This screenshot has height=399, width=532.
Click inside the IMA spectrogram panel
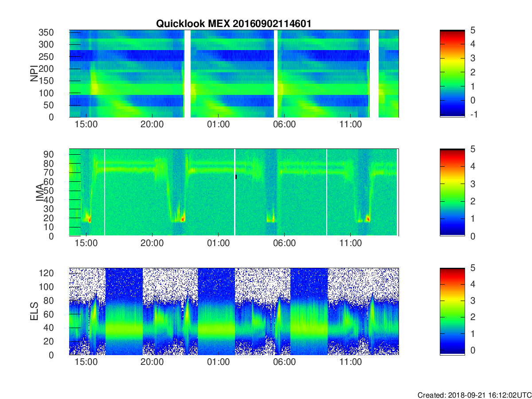pyautogui.click(x=234, y=192)
